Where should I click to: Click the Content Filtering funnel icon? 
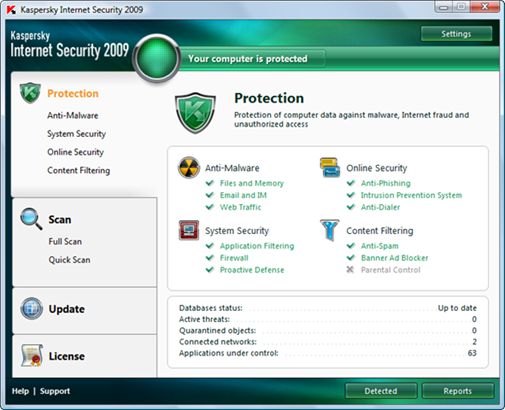coord(330,230)
